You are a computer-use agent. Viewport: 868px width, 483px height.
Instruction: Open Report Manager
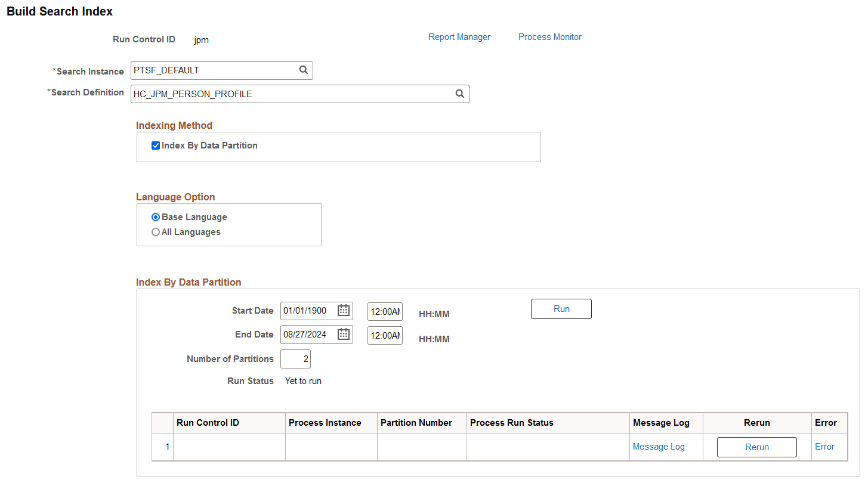click(459, 36)
